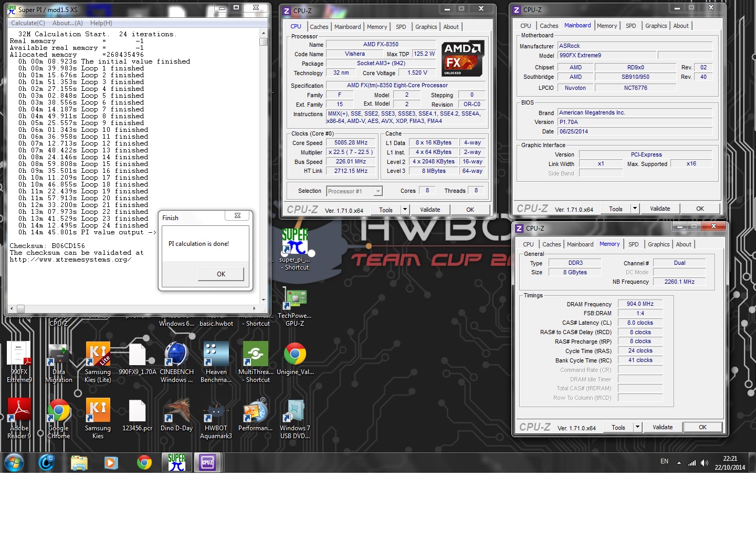The height and width of the screenshot is (538, 756).
Task: Click OK in CPU tab window
Action: [470, 209]
